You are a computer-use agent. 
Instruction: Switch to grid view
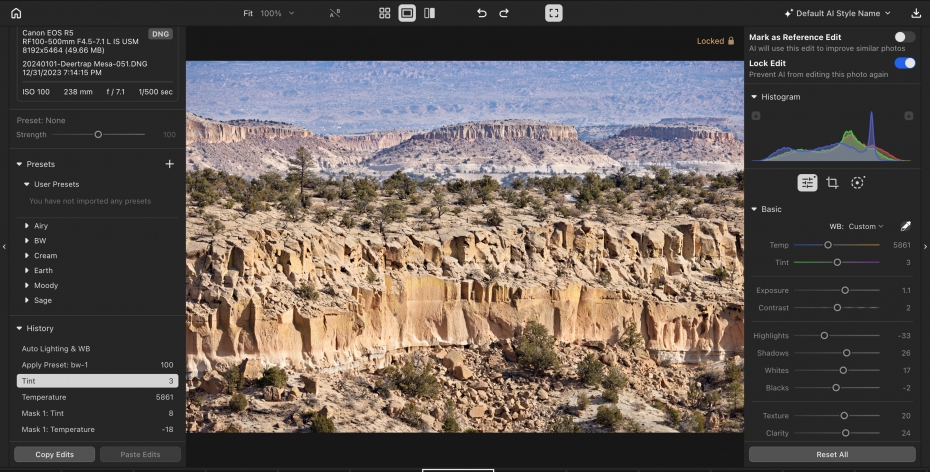pos(384,13)
